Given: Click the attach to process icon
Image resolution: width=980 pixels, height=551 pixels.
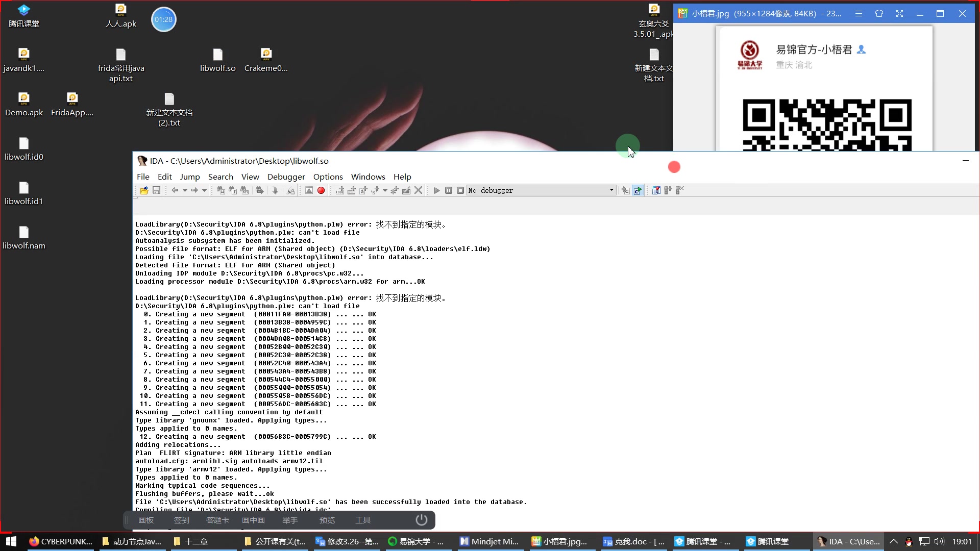Looking at the screenshot, I should [x=625, y=190].
